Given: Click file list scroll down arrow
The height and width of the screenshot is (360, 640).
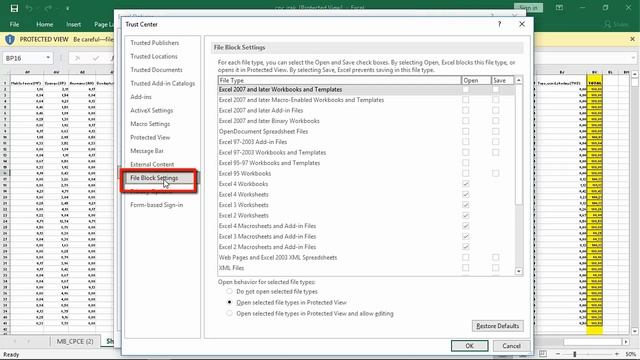Looking at the screenshot, I should [x=519, y=271].
